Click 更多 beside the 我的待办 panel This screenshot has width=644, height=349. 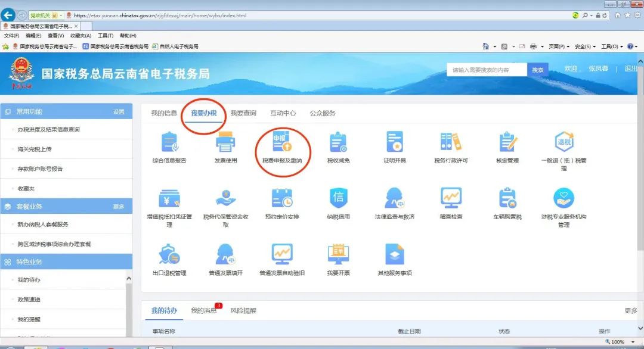[631, 310]
